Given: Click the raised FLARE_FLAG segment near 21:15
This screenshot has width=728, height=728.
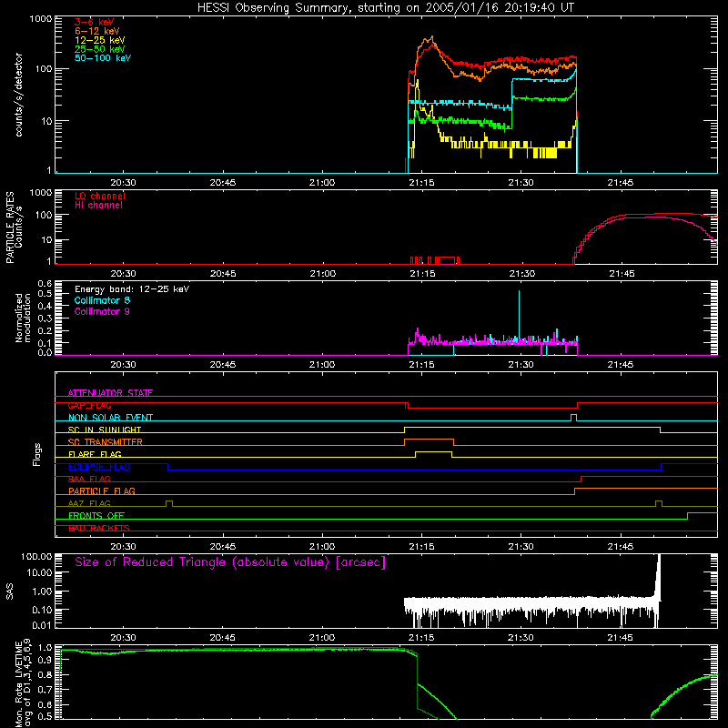Looking at the screenshot, I should tap(434, 451).
